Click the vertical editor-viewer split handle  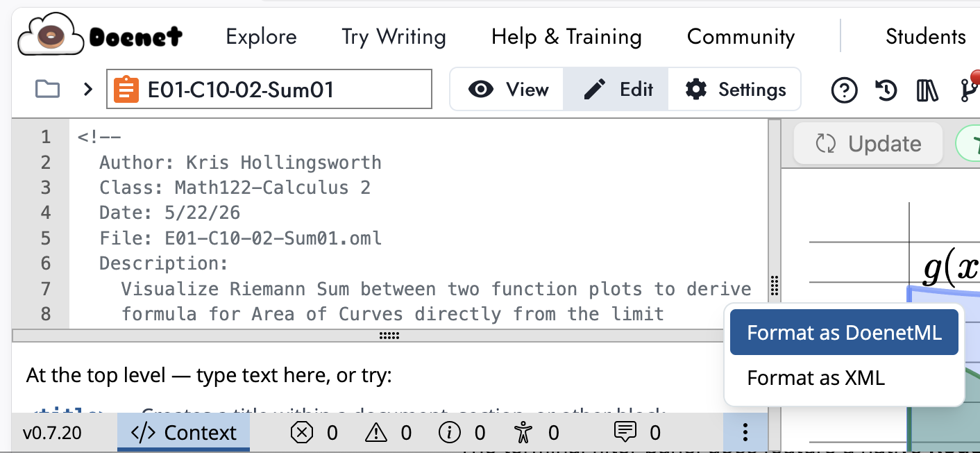775,286
